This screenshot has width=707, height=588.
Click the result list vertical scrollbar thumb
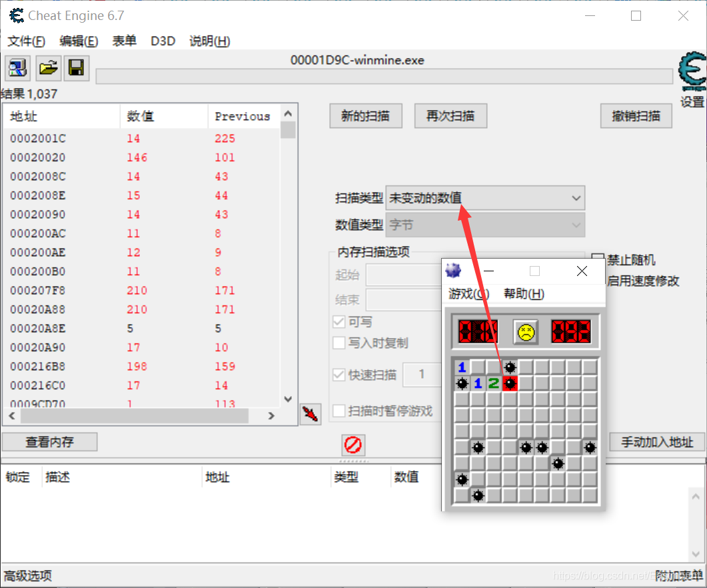(x=288, y=131)
